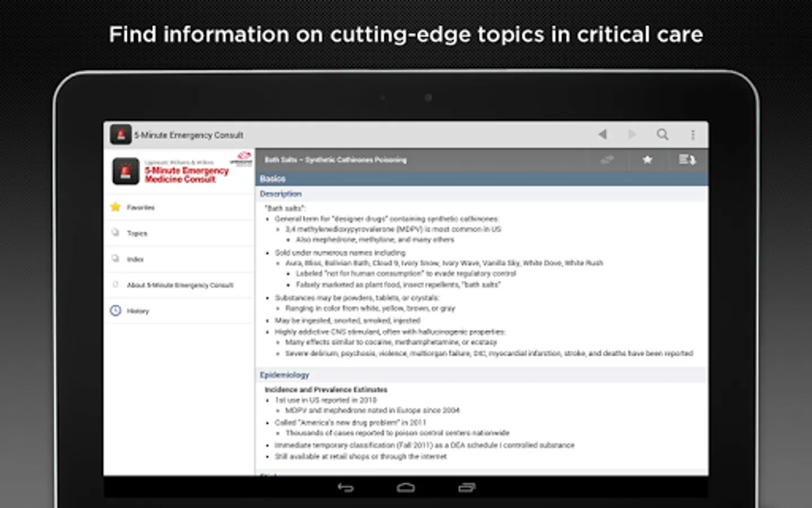Image resolution: width=812 pixels, height=508 pixels.
Task: Tap the Android back navigation button
Action: (x=346, y=487)
